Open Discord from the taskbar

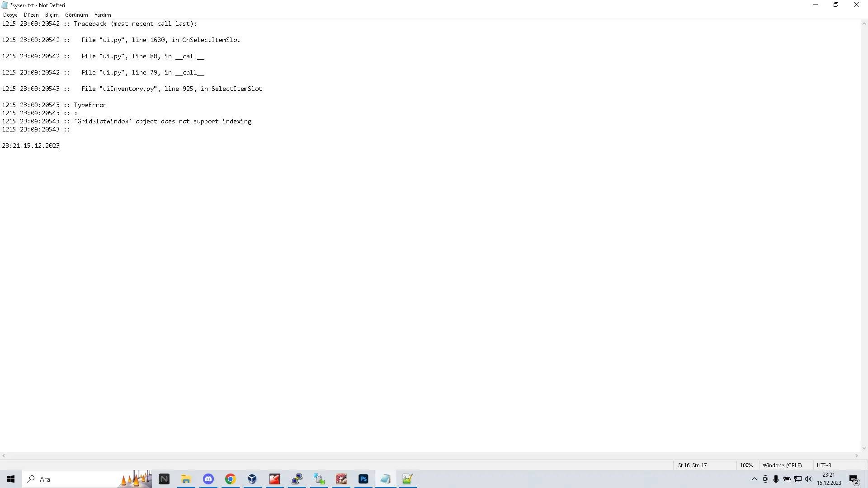(x=208, y=479)
